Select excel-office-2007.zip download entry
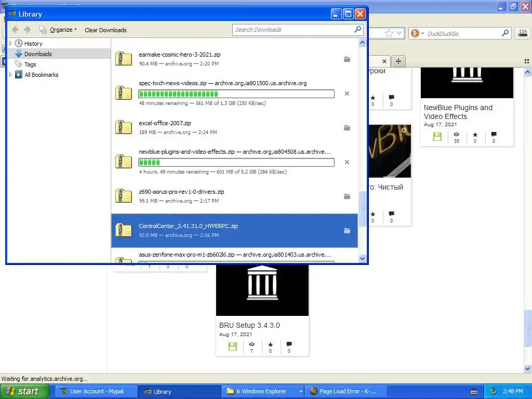This screenshot has height=399, width=532. coord(234,128)
